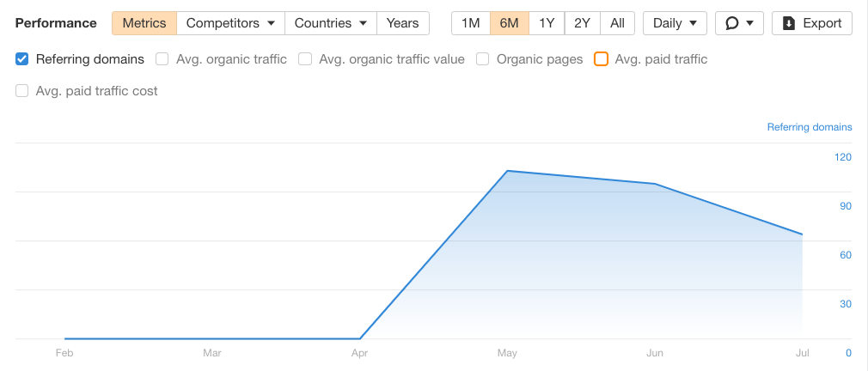Tick the Avg. paid traffic checkbox
Screen dimensions: 868x371
(x=601, y=59)
